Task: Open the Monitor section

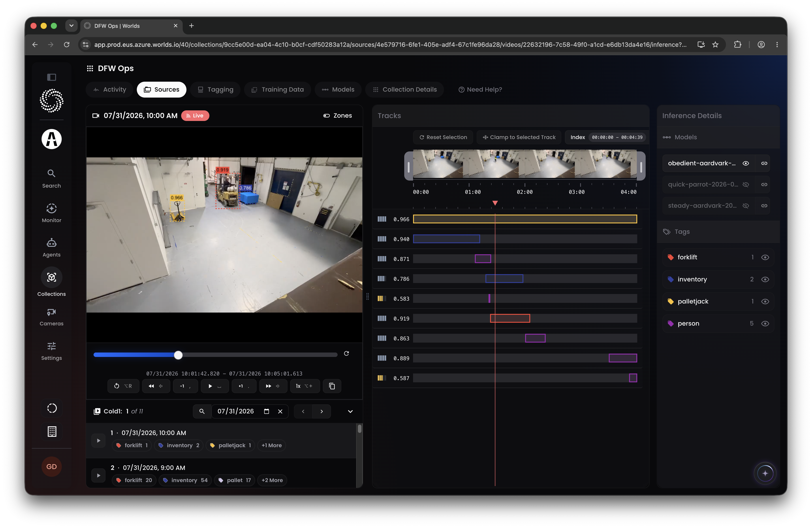Action: pyautogui.click(x=51, y=213)
